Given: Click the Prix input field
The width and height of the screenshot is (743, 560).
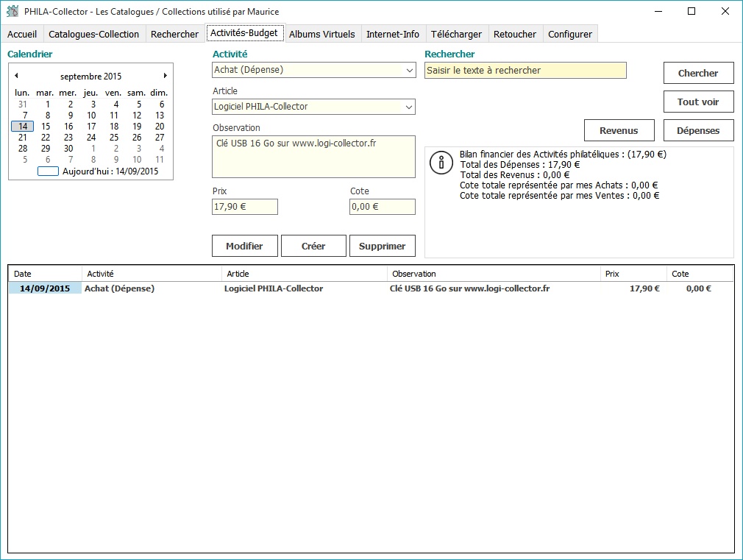Looking at the screenshot, I should tap(244, 207).
